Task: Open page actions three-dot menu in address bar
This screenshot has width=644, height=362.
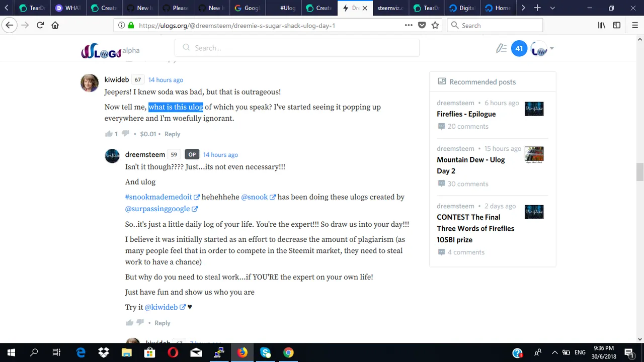Action: [409, 25]
